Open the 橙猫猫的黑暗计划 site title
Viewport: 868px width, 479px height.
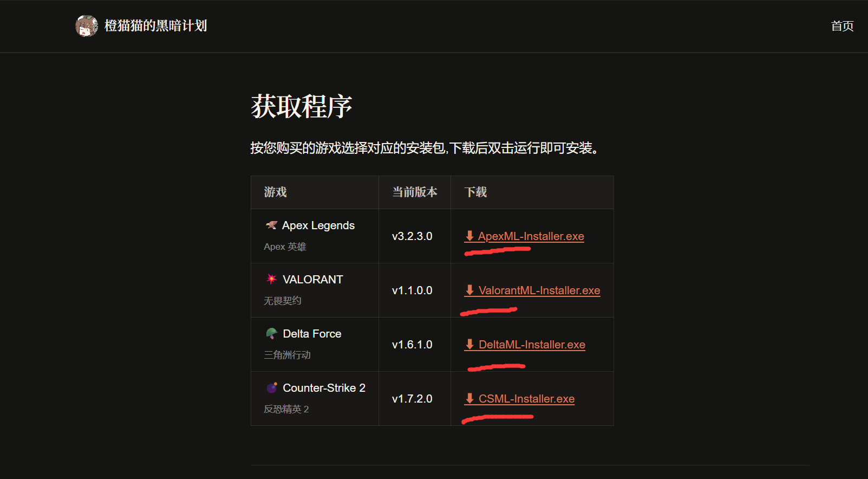155,26
